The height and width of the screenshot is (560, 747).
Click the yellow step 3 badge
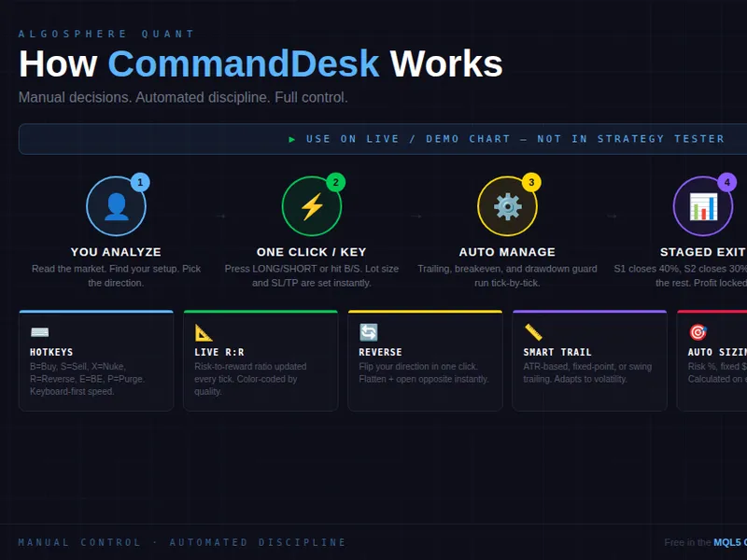pos(531,182)
